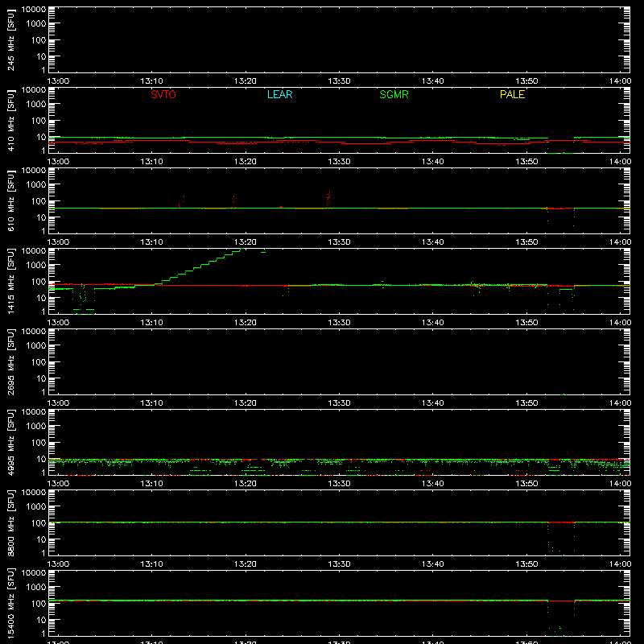Click 13:40 time label under 4995 MHz panel
This screenshot has height=644, width=644.
tap(432, 484)
